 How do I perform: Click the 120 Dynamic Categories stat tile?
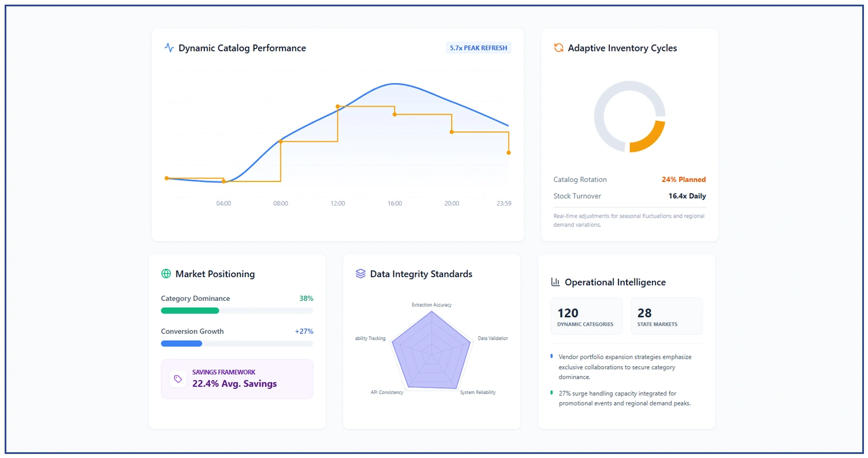tap(587, 316)
